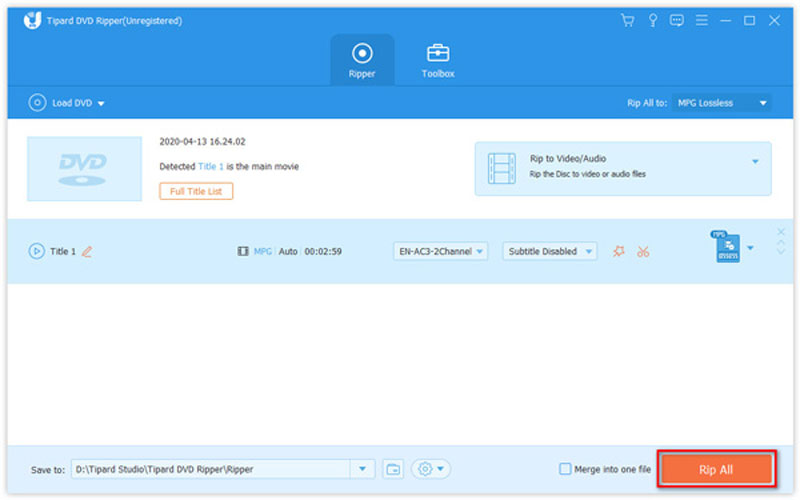Open the scissors cut tool

click(x=643, y=251)
